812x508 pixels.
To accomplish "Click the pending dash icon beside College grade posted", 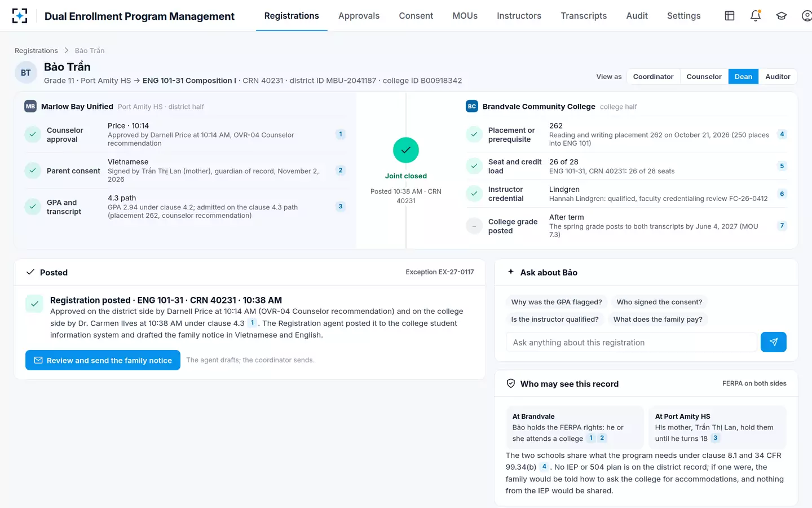I will pos(474,226).
